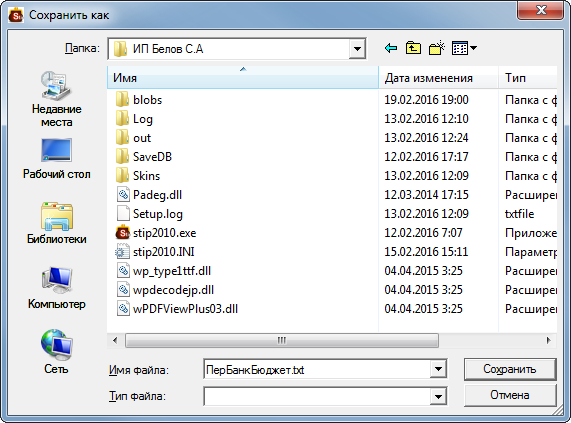Click the file name input field

point(317,369)
